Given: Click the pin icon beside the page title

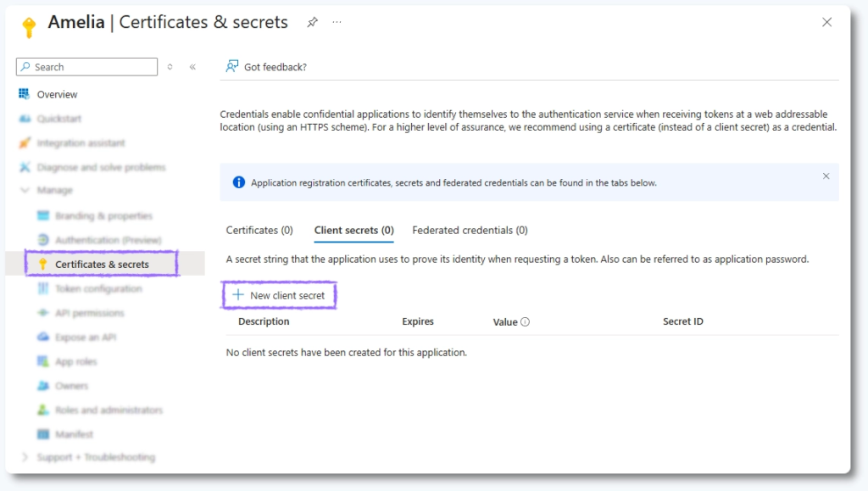Looking at the screenshot, I should click(312, 23).
